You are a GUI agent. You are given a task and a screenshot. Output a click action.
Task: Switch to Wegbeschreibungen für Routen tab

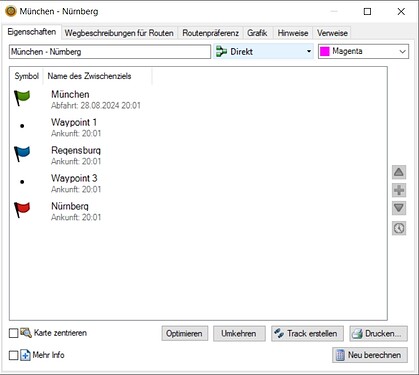119,33
